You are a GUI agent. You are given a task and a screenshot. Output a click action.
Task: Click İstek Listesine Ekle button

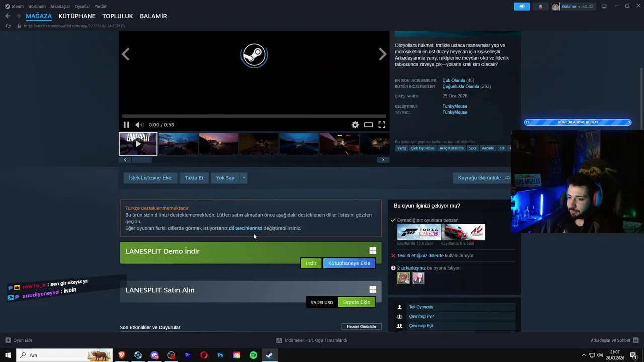tap(150, 178)
